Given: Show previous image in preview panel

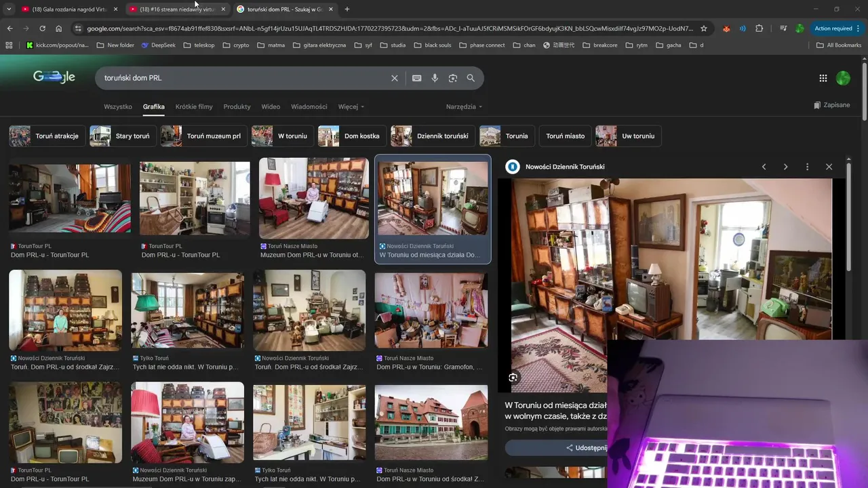Looking at the screenshot, I should pos(764,167).
